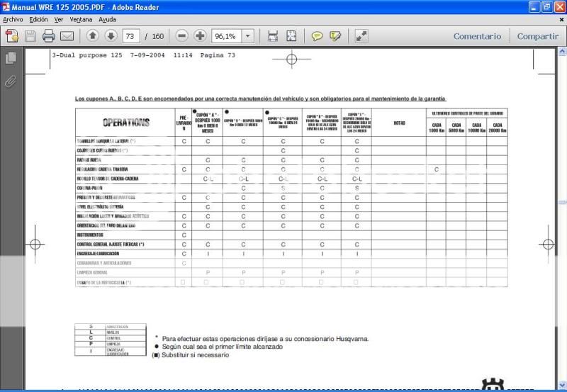Zoom in with the plus button
567x392 pixels.
[201, 35]
